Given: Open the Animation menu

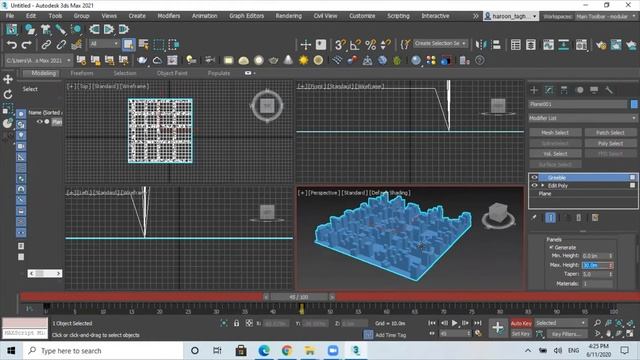Looking at the screenshot, I should [204, 16].
